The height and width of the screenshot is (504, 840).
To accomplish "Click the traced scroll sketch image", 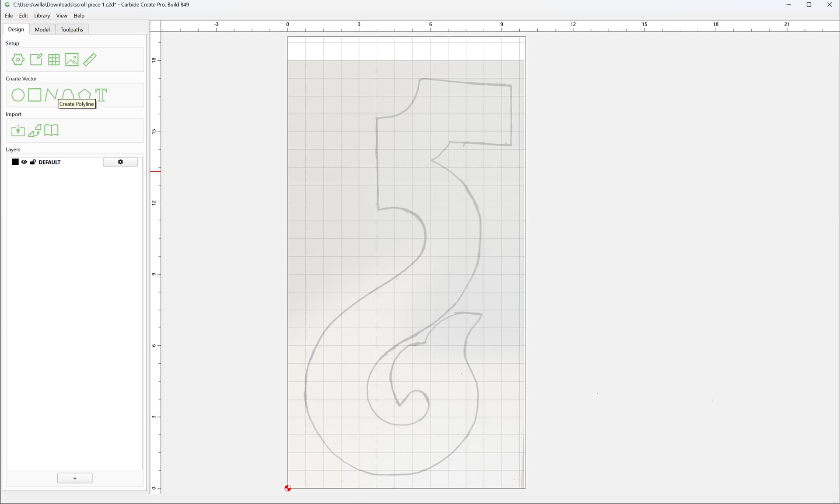I will click(406, 274).
